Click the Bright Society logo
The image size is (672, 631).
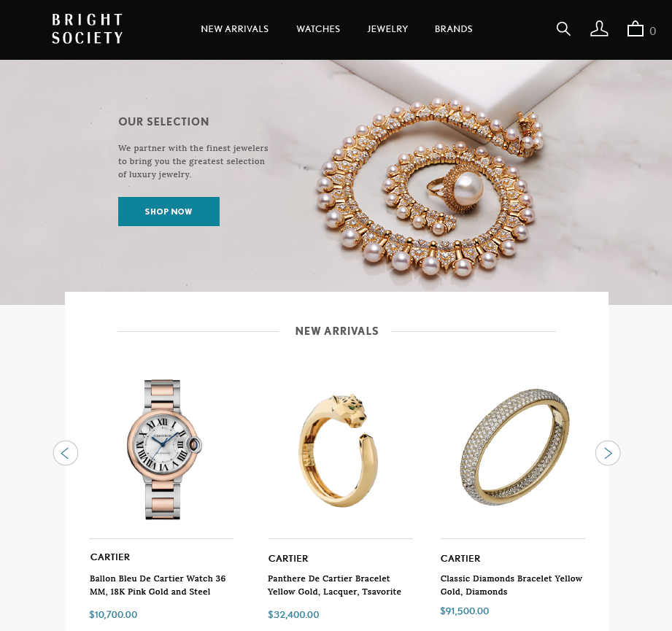tap(88, 28)
